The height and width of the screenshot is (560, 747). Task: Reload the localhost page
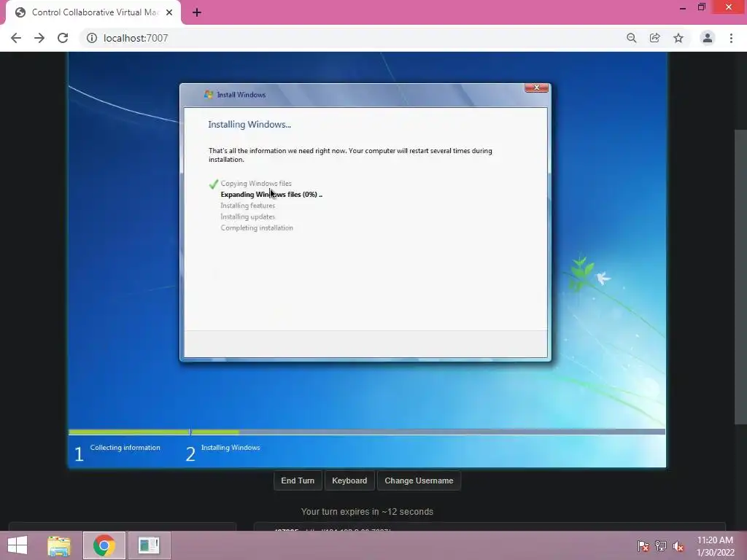(63, 38)
